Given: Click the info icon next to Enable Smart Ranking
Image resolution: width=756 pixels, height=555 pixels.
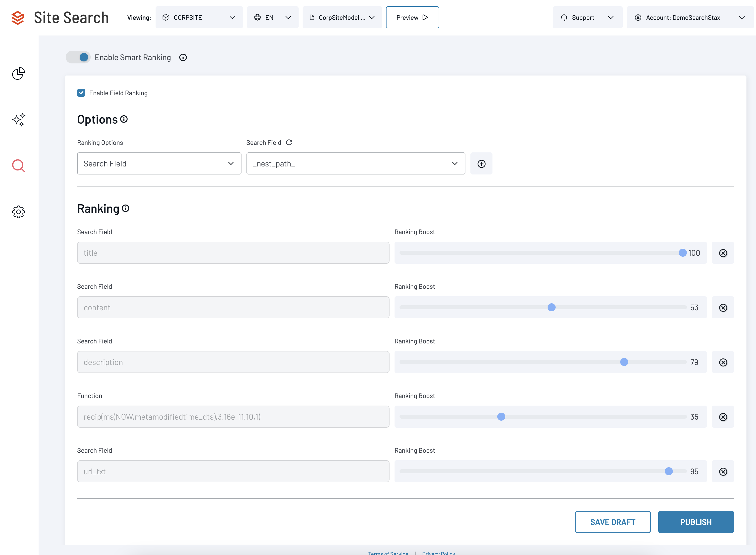Looking at the screenshot, I should (183, 57).
